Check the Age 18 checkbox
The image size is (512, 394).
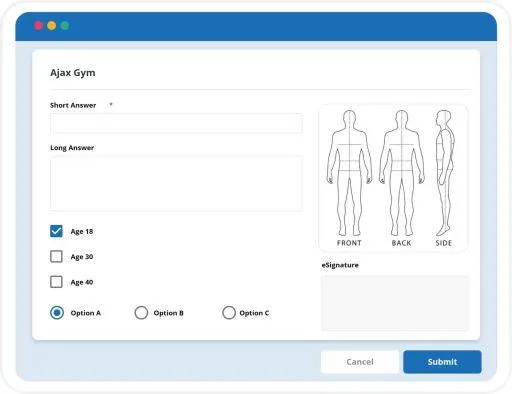pos(56,231)
